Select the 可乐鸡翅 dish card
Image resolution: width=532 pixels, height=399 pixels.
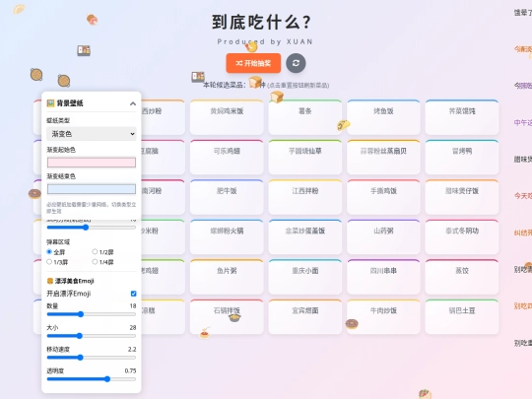(227, 157)
